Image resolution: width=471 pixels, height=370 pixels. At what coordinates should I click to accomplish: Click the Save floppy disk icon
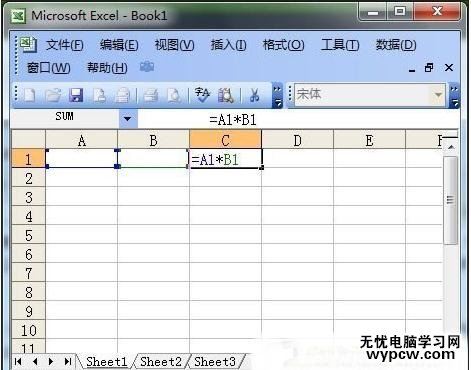[76, 96]
